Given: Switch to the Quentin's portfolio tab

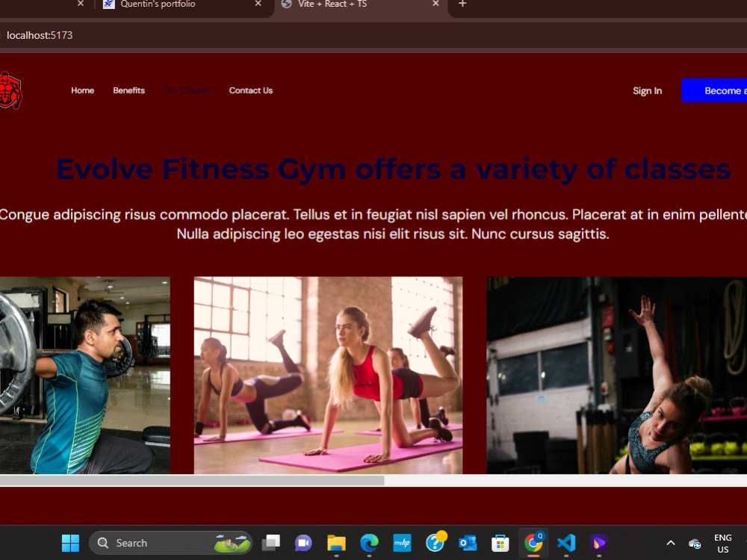Looking at the screenshot, I should coord(184,4).
